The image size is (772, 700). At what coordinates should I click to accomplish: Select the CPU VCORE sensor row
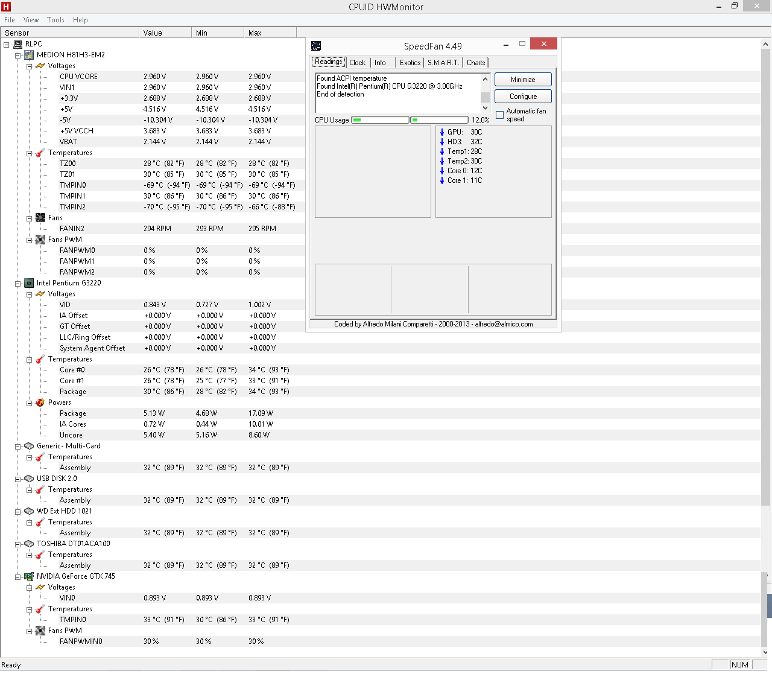coord(380,77)
